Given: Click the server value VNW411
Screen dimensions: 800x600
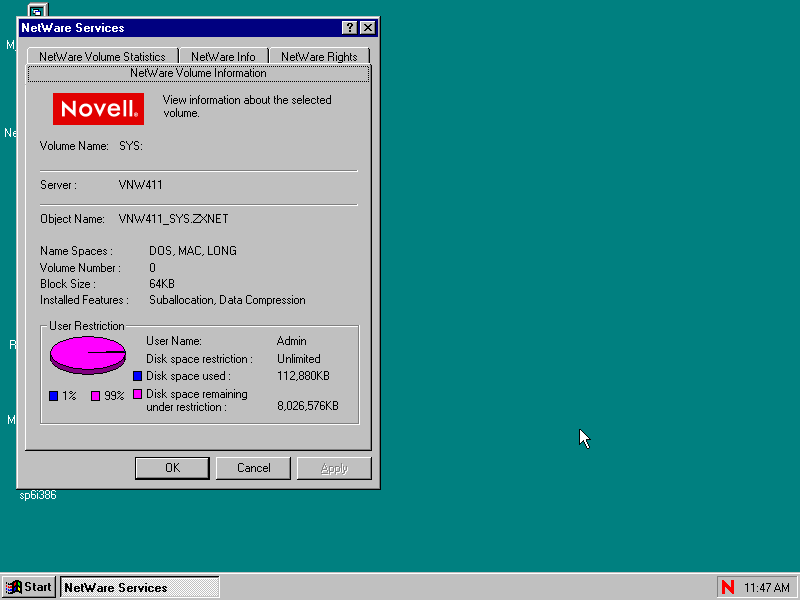Looking at the screenshot, I should pyautogui.click(x=140, y=185).
